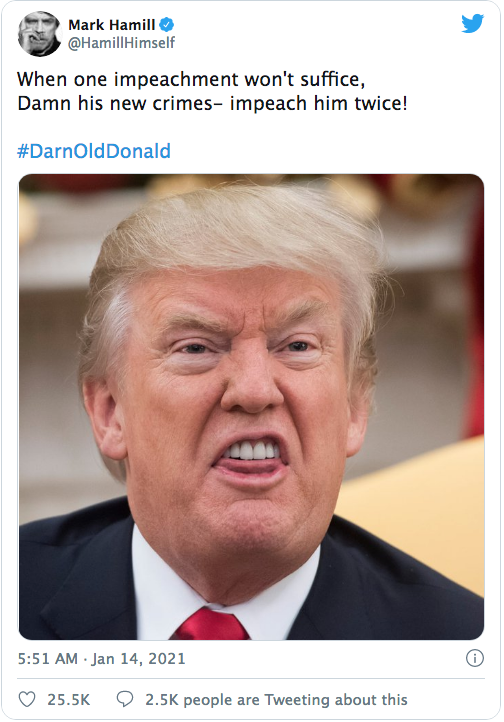Click the blue verified badge
This screenshot has width=504, height=722.
[166, 24]
